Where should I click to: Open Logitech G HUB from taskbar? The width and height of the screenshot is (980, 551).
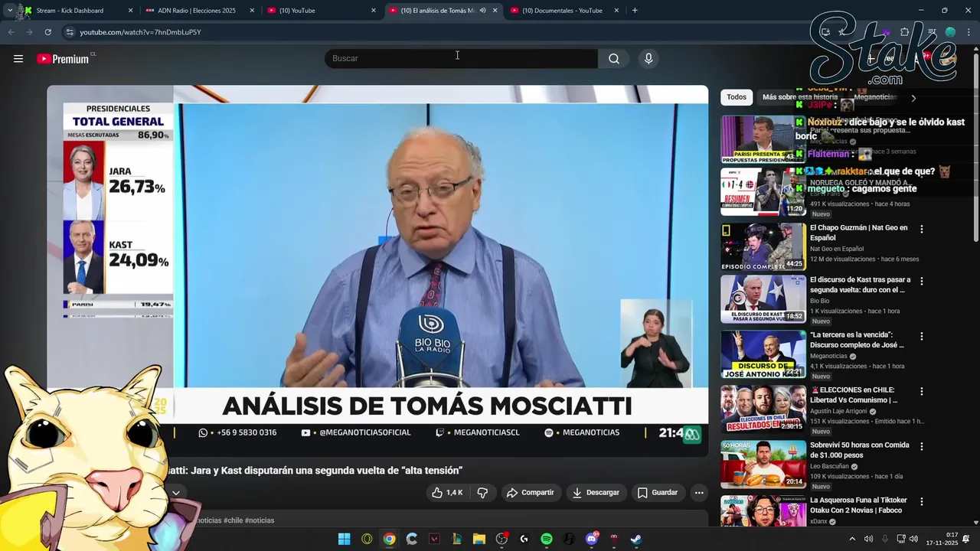[x=524, y=539]
